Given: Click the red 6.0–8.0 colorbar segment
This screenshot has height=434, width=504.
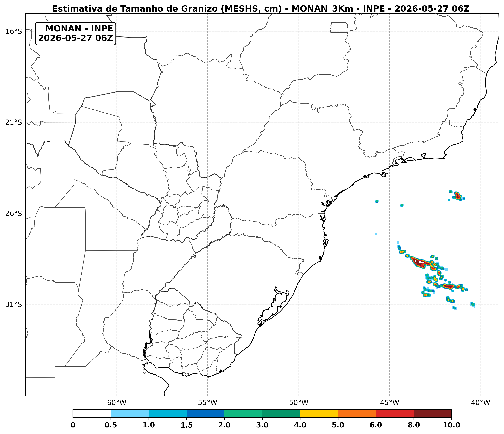Looking at the screenshot, I should coord(395,413).
